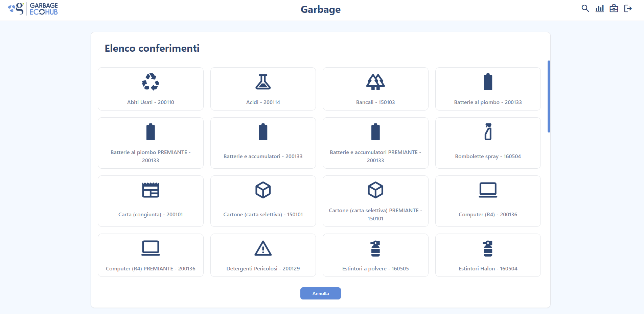Choose the Acidi flask icon
The height and width of the screenshot is (314, 644).
tap(263, 82)
